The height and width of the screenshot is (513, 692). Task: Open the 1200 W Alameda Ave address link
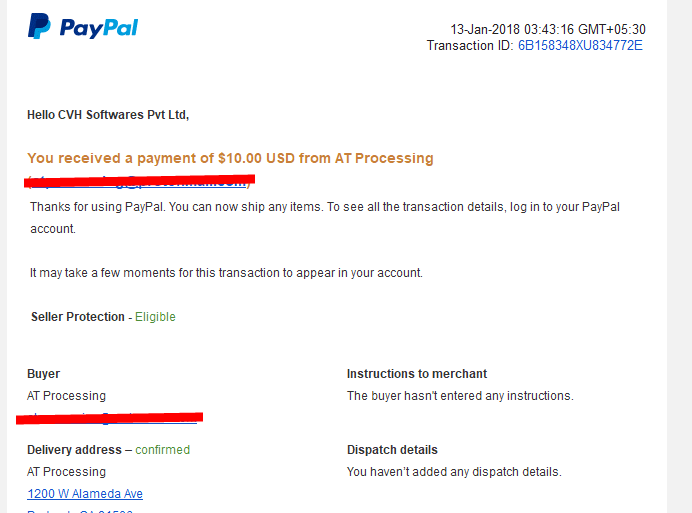click(x=85, y=494)
